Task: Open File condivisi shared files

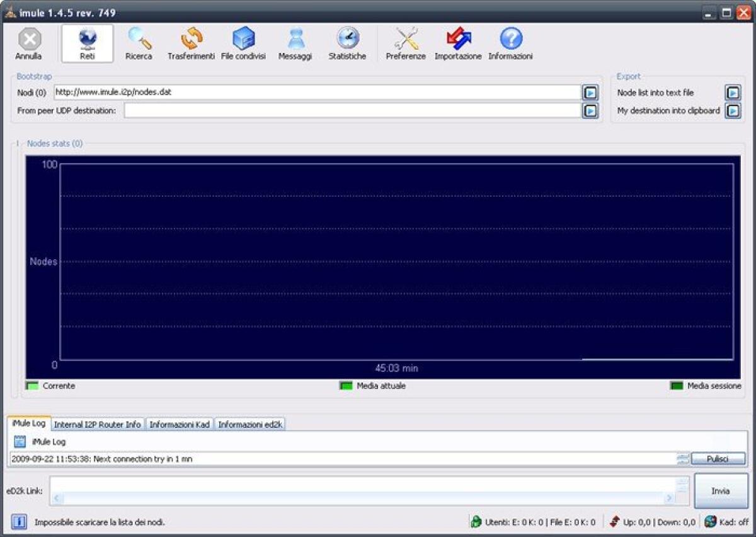Action: (243, 43)
